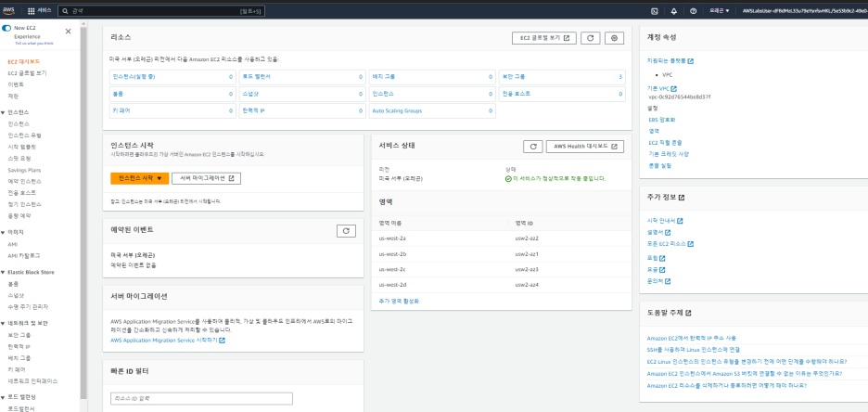Open 지원되는 플랫폼 link

click(x=670, y=61)
